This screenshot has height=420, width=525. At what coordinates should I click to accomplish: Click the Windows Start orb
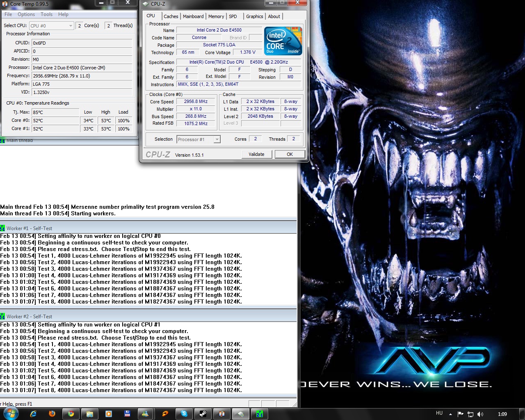[11, 413]
